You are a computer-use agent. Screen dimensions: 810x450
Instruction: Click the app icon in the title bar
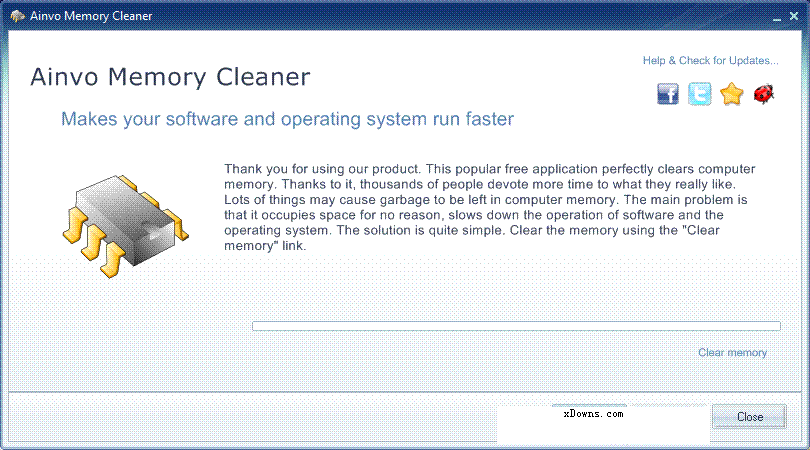pyautogui.click(x=16, y=15)
